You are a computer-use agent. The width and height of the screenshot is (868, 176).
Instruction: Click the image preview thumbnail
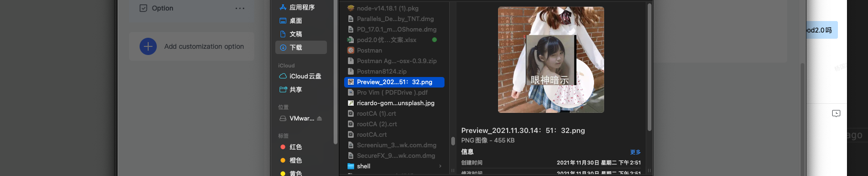click(551, 60)
